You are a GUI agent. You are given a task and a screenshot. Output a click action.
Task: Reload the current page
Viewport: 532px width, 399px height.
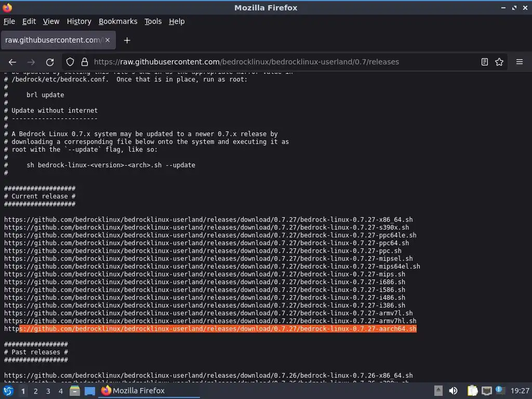(x=50, y=62)
